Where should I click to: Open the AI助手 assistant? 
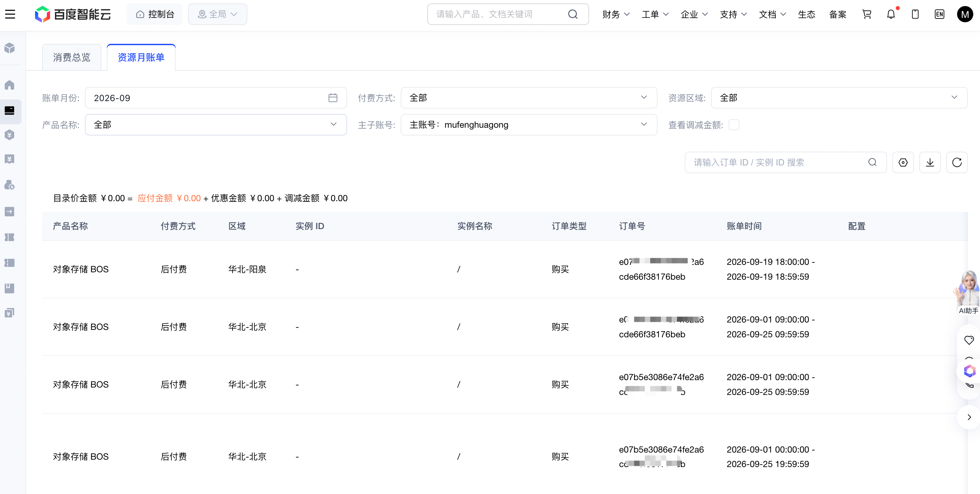pyautogui.click(x=968, y=293)
